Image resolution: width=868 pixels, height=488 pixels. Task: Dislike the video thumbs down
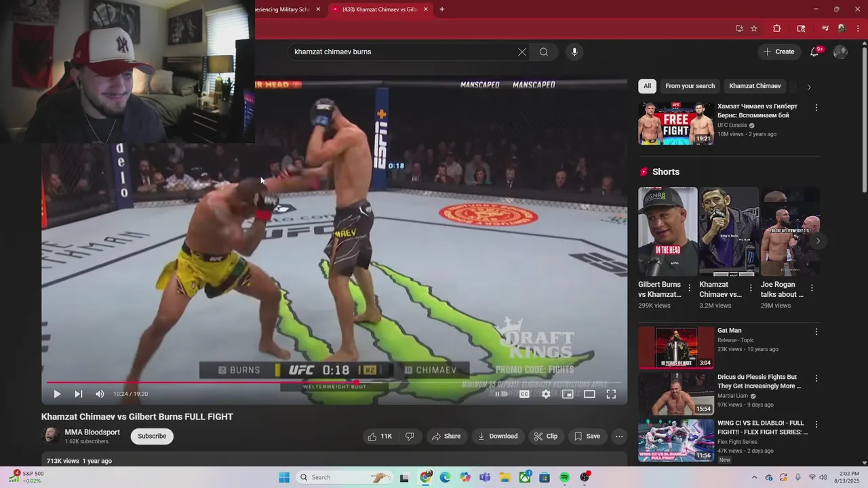(410, 436)
